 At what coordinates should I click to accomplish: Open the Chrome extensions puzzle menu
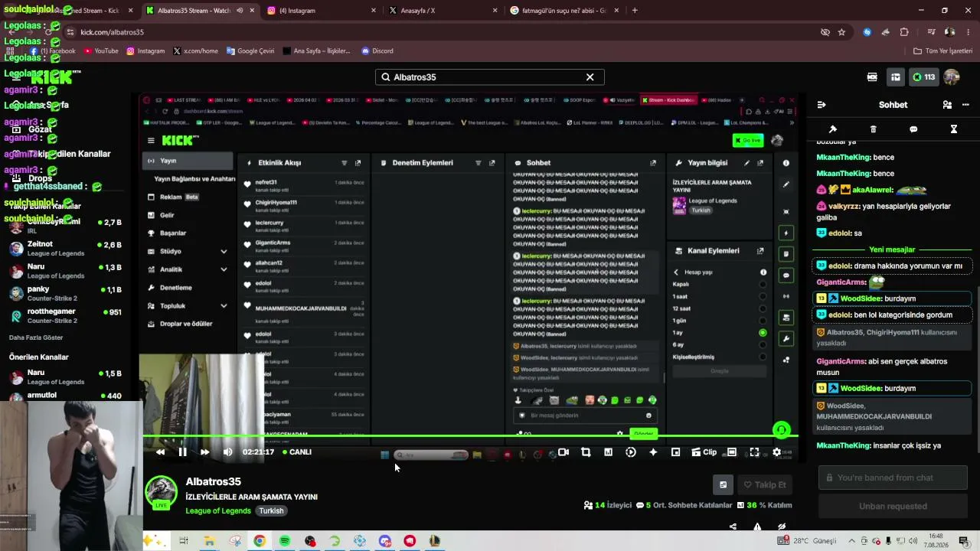click(904, 32)
